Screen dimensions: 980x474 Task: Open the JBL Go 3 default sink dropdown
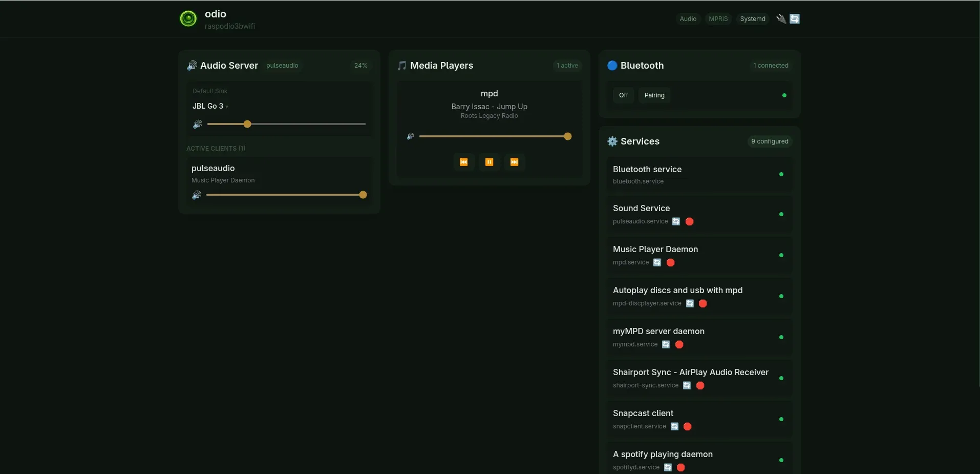pos(210,106)
